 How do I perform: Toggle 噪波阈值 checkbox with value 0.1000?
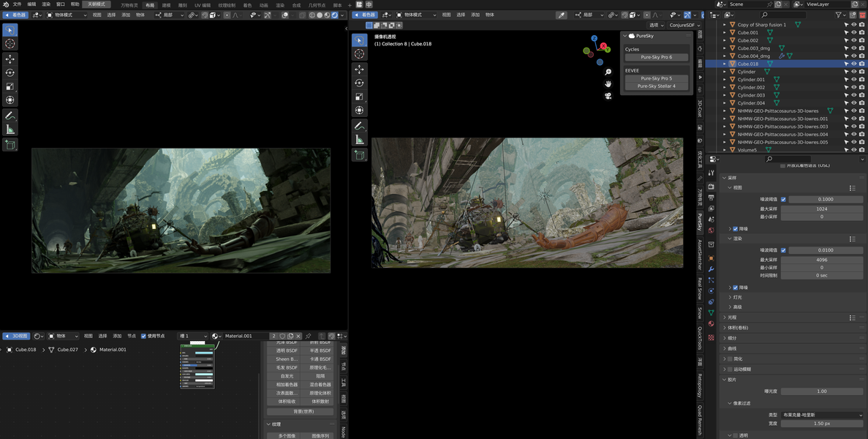click(783, 199)
